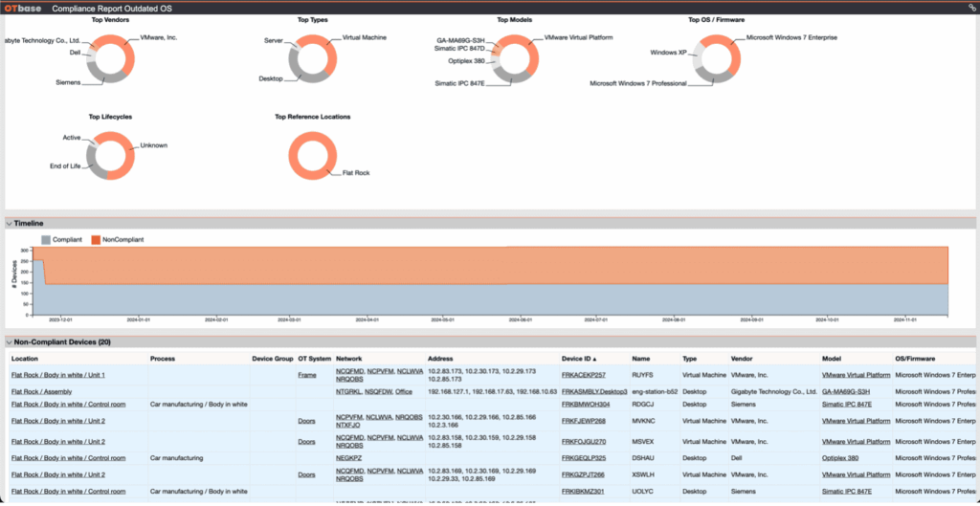Click the Top Reference Locations donut chart

[x=314, y=155]
